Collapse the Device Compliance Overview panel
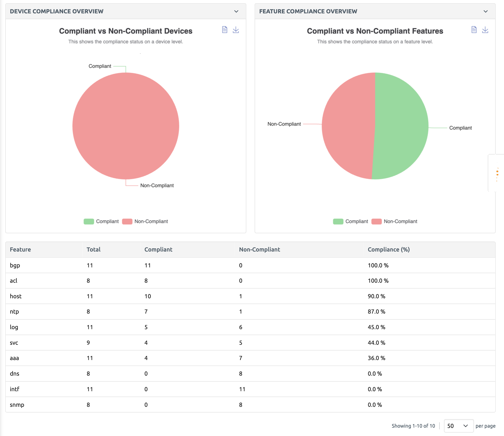This screenshot has width=504, height=436. point(236,11)
